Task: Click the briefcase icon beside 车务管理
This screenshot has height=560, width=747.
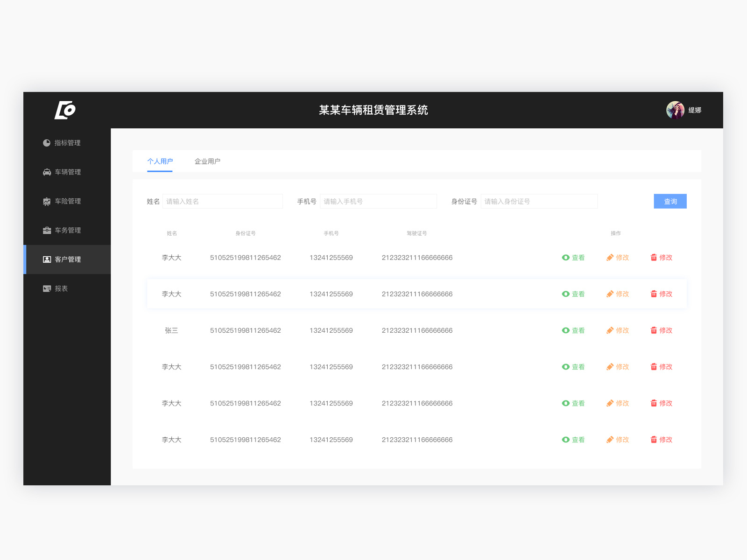Action: pos(46,230)
